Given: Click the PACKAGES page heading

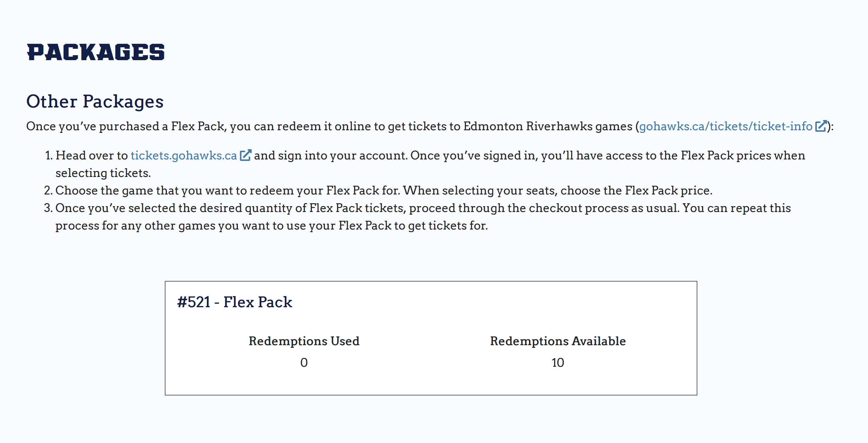Looking at the screenshot, I should [96, 53].
